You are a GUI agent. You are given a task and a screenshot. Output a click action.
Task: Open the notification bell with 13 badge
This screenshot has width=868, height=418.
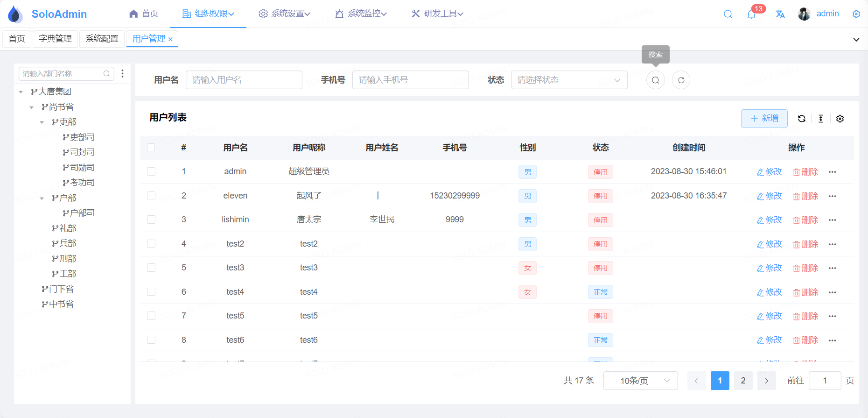(x=751, y=14)
